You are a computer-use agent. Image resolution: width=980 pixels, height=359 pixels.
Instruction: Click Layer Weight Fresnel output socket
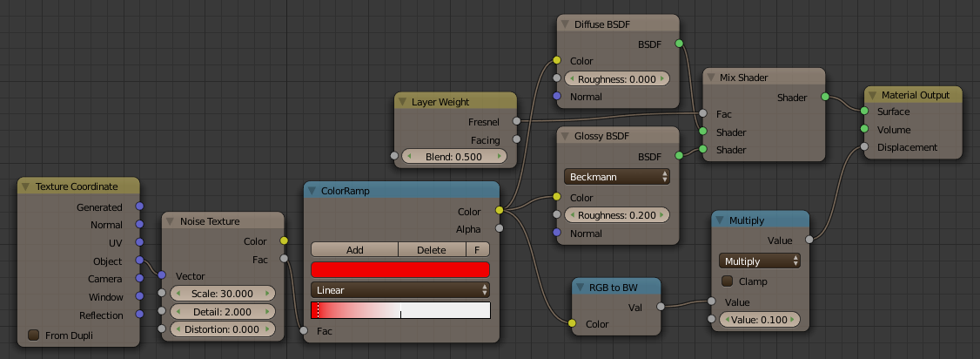[x=516, y=121]
